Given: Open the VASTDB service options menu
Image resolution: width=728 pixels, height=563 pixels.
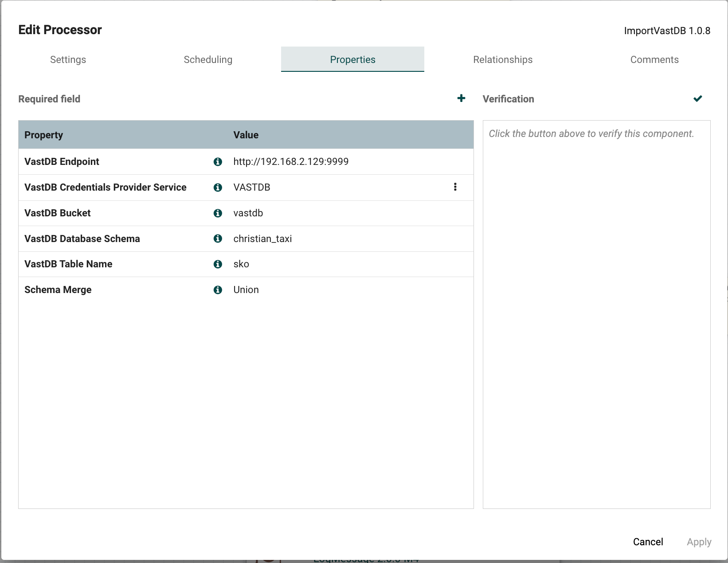Looking at the screenshot, I should point(455,187).
